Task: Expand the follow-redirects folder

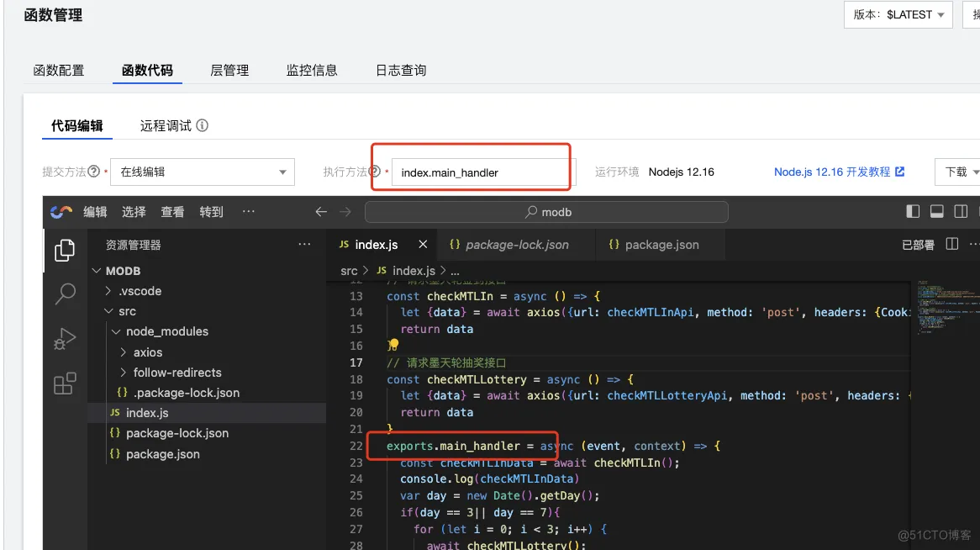Action: 123,373
